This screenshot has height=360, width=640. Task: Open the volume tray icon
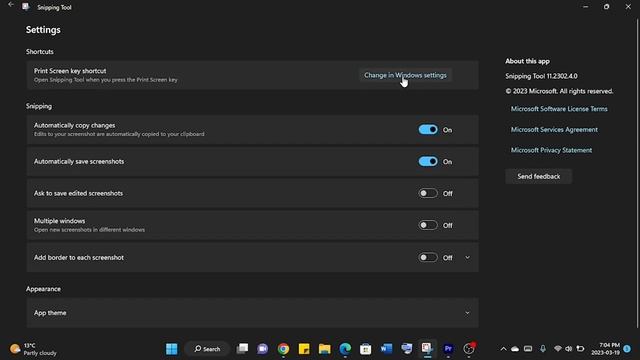tap(569, 349)
